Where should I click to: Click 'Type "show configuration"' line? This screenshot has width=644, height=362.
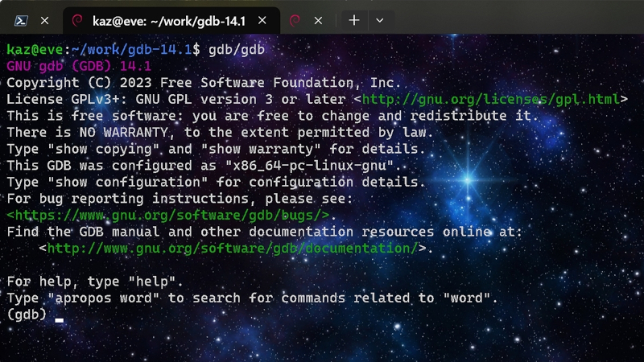click(216, 183)
